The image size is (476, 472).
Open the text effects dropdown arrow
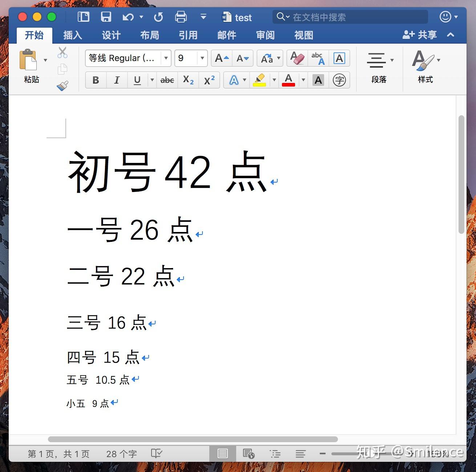[245, 80]
